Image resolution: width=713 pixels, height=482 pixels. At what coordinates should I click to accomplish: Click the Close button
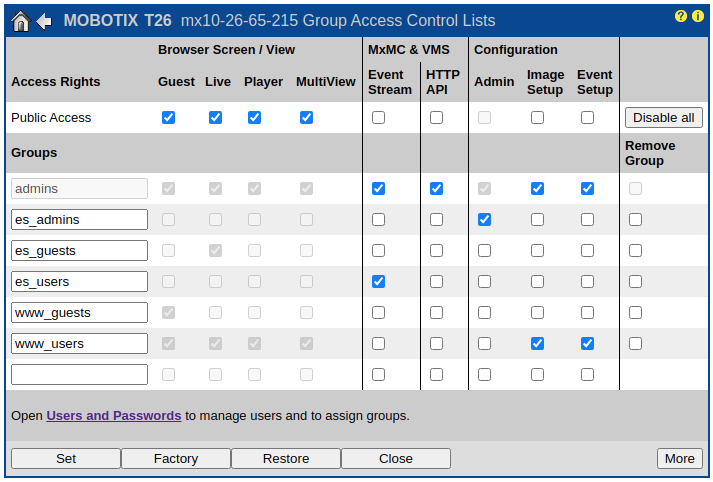(396, 458)
